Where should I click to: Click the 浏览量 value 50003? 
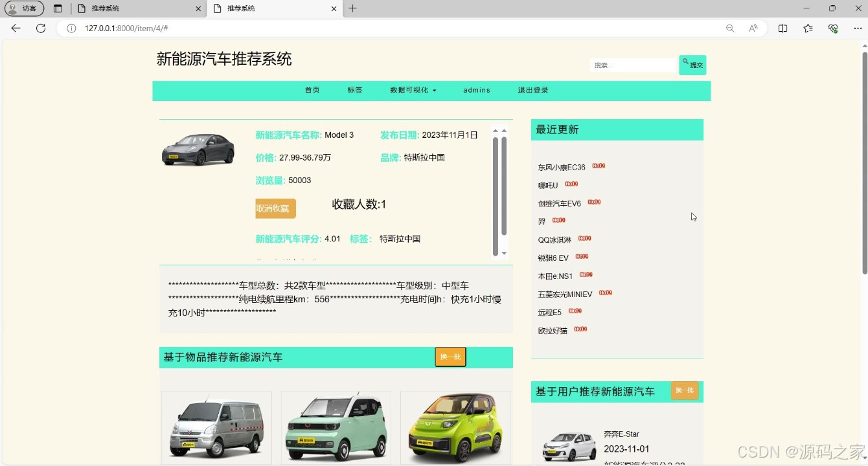pos(300,180)
